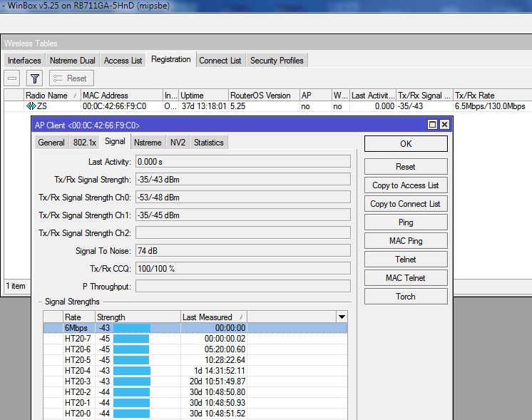Sort signal table by Strength header
The height and width of the screenshot is (420, 532).
click(x=138, y=317)
